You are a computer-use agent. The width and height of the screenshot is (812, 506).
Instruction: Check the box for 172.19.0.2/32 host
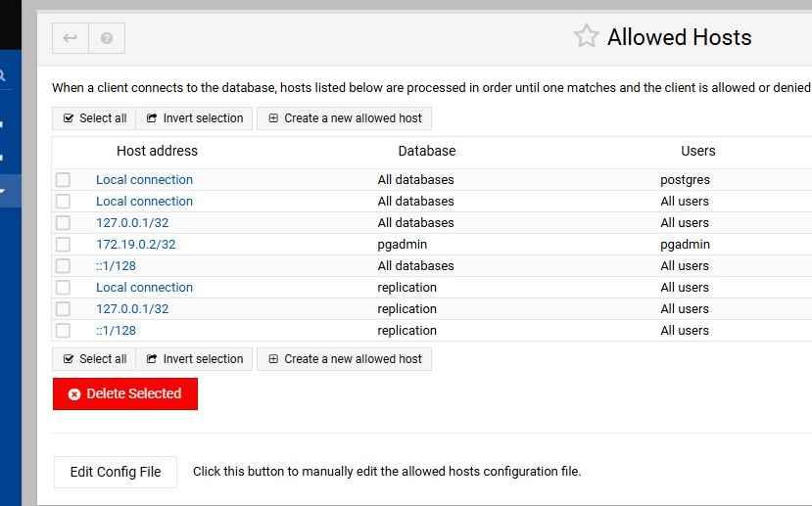point(63,245)
